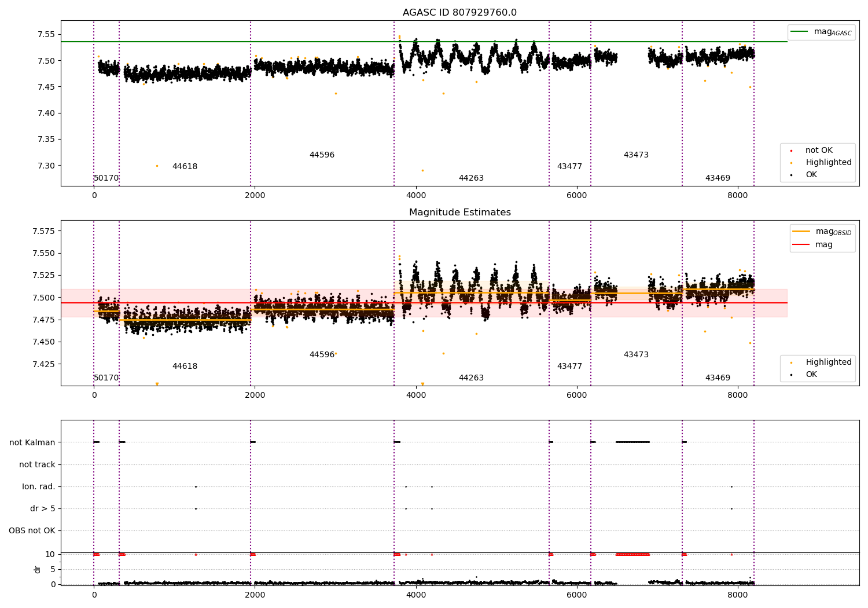This screenshot has height=608, width=868.
Task: Click the mag AGASC legend label
Action: (x=833, y=32)
